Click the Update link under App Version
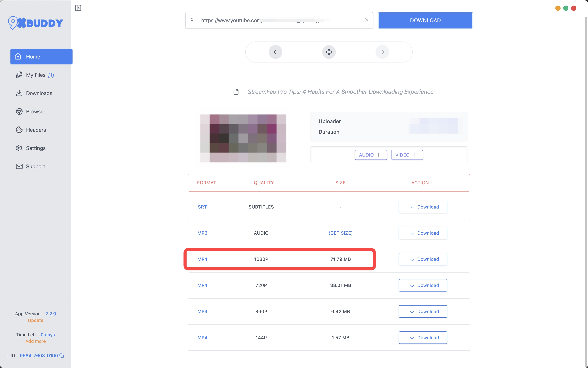 [x=35, y=320]
